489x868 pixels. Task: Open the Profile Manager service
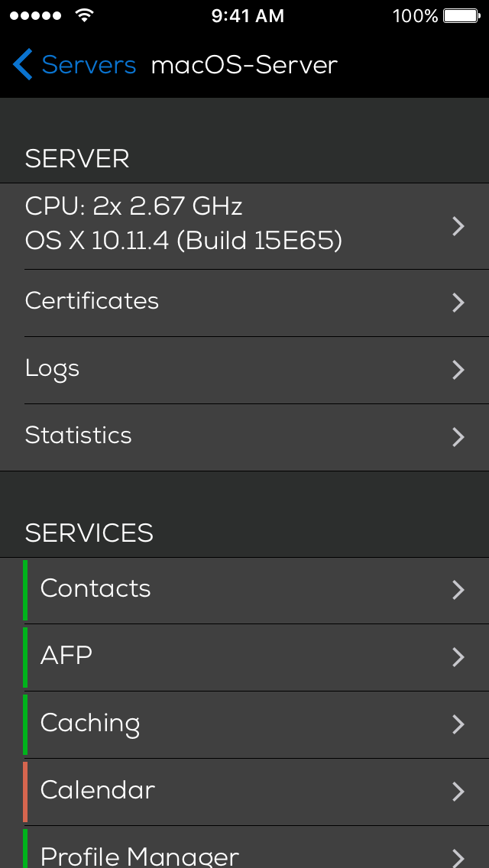point(140,856)
